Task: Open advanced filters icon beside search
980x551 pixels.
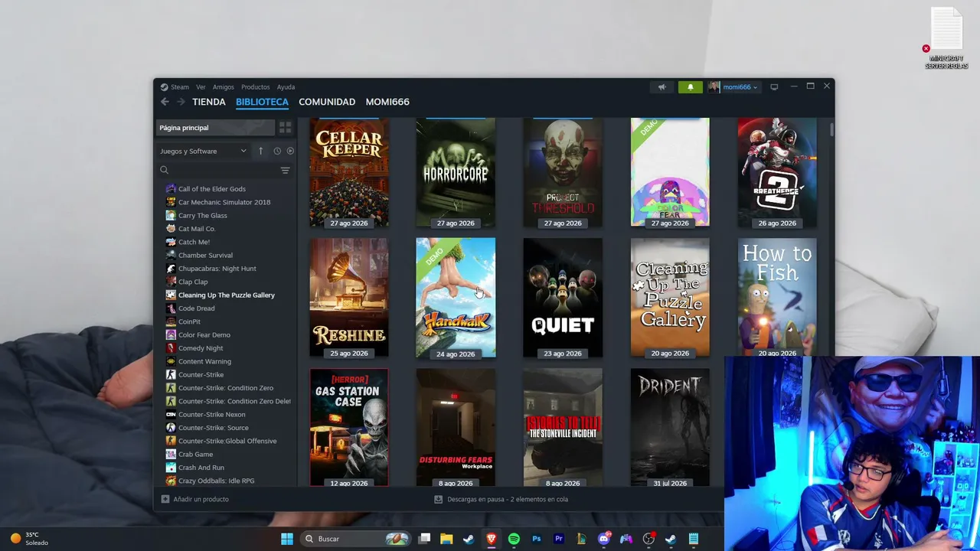Action: 285,171
